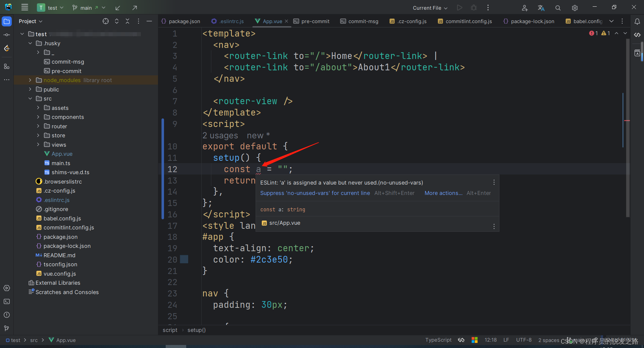
Task: Open More actions link in tooltip
Action: click(443, 193)
